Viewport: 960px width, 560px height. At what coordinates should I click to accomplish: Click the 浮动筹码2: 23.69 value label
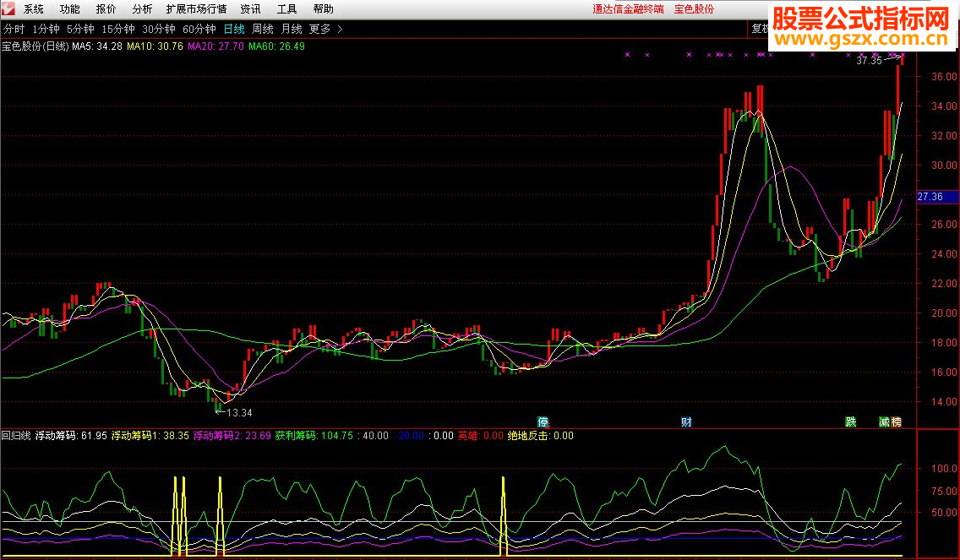232,436
